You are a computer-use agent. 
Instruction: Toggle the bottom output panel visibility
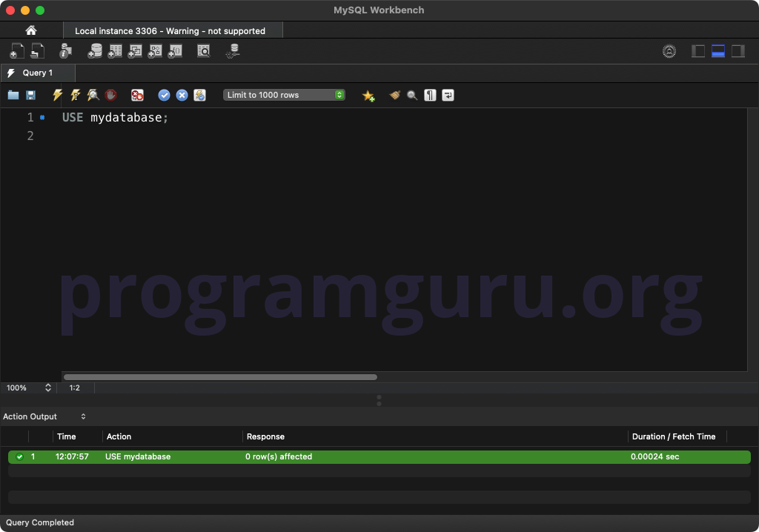717,51
